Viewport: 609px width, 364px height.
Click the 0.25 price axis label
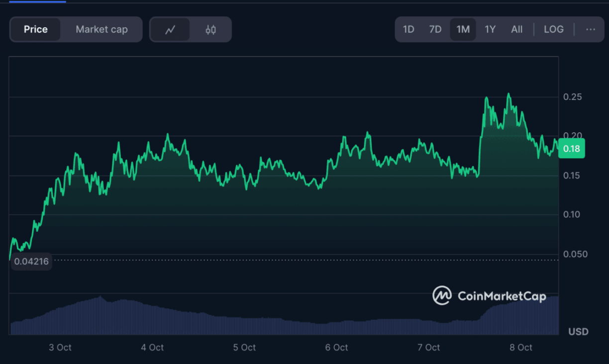(x=574, y=97)
